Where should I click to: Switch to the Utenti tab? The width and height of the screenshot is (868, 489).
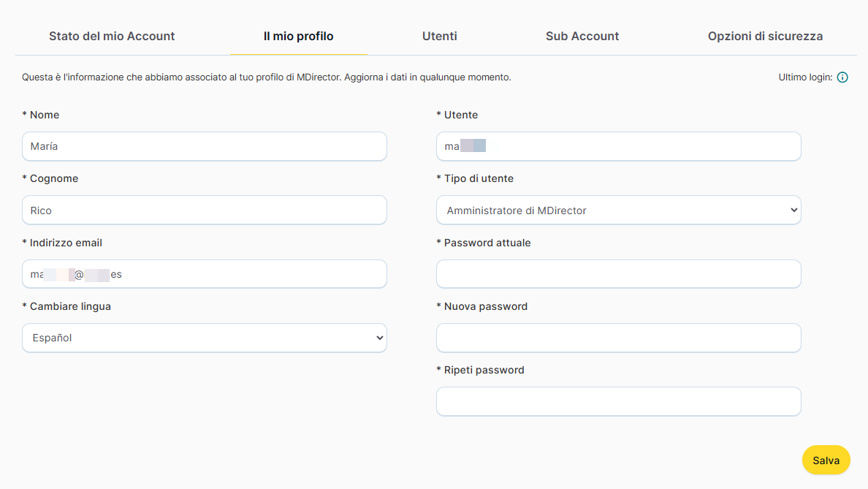point(439,36)
